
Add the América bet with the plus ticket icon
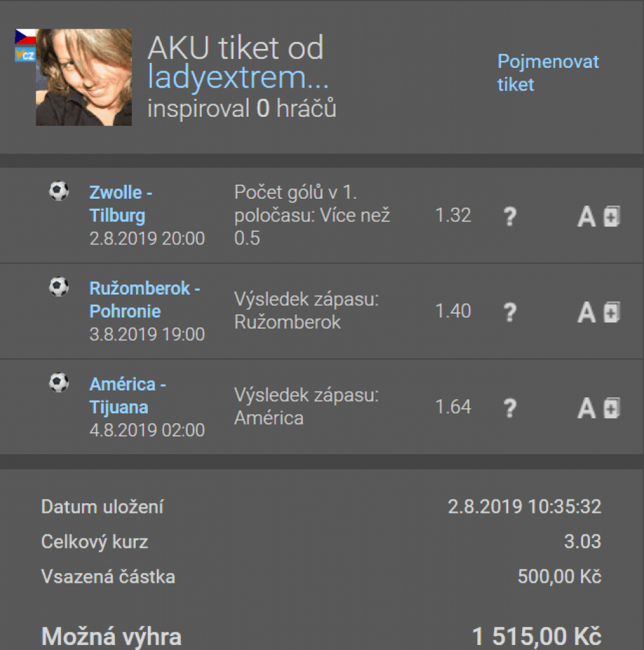(x=612, y=408)
